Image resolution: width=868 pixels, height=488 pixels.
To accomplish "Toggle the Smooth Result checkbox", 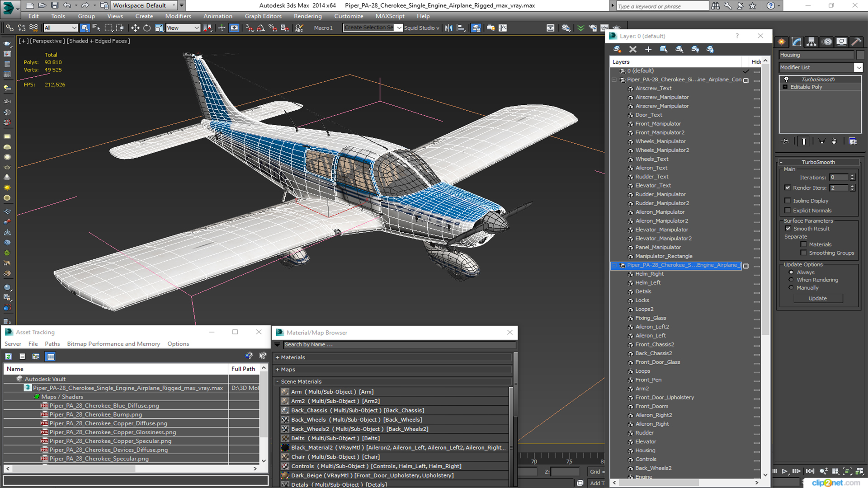I will click(788, 229).
